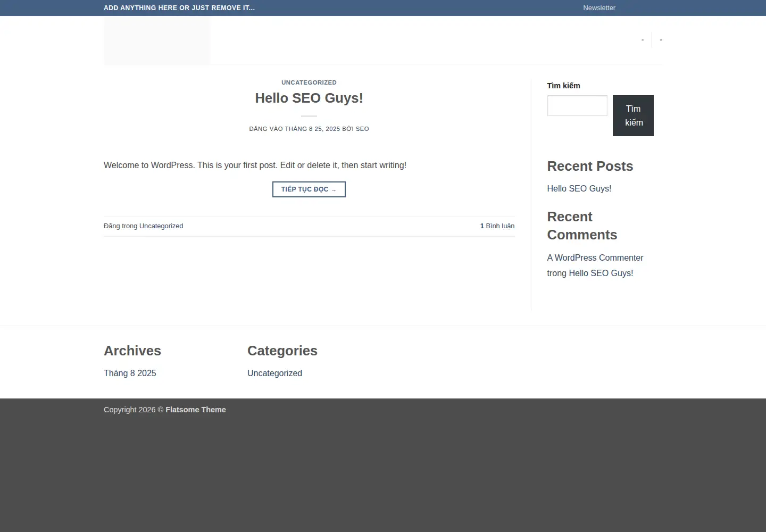Viewport: 766px width, 532px height.
Task: Click the Categories heading
Action: pos(282,351)
